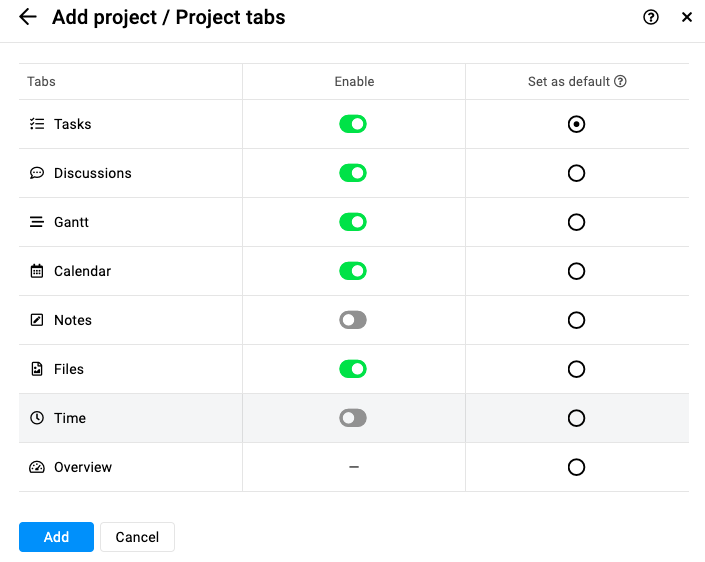This screenshot has height=562, width=705.
Task: Click the Tasks checklist icon
Action: (37, 124)
